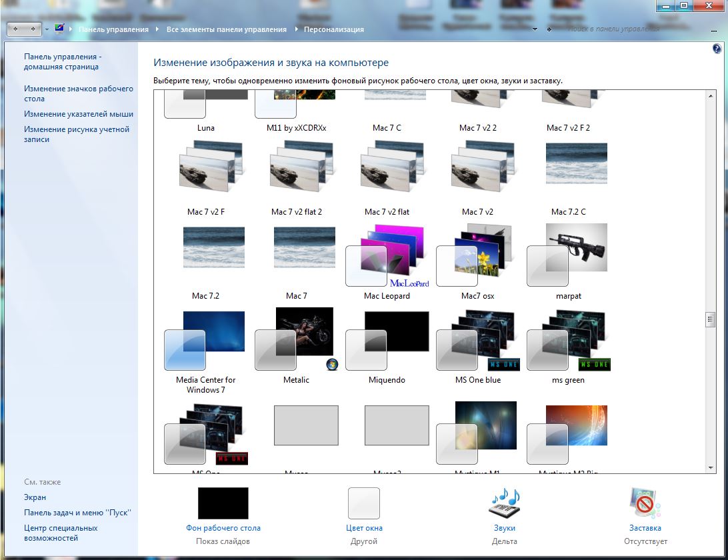Screen dimensions: 728x560
Task: Open Изменение указателей мыши link
Action: [79, 114]
